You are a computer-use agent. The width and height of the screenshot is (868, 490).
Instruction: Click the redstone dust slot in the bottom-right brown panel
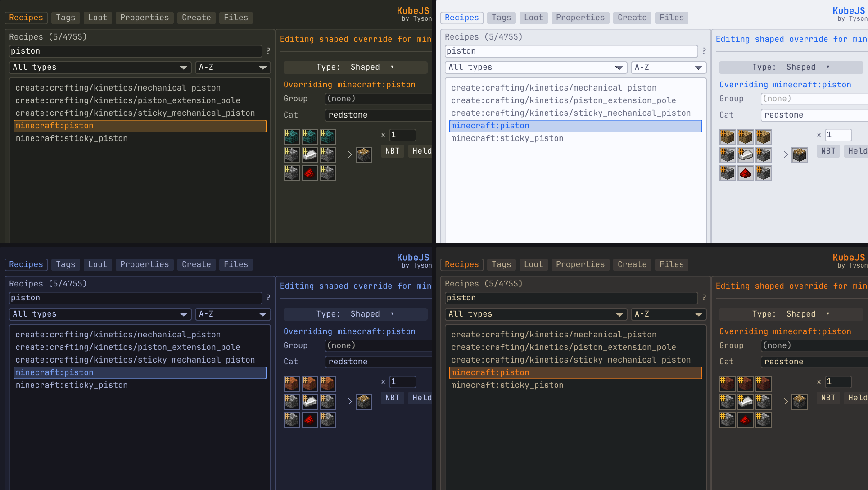point(746,420)
